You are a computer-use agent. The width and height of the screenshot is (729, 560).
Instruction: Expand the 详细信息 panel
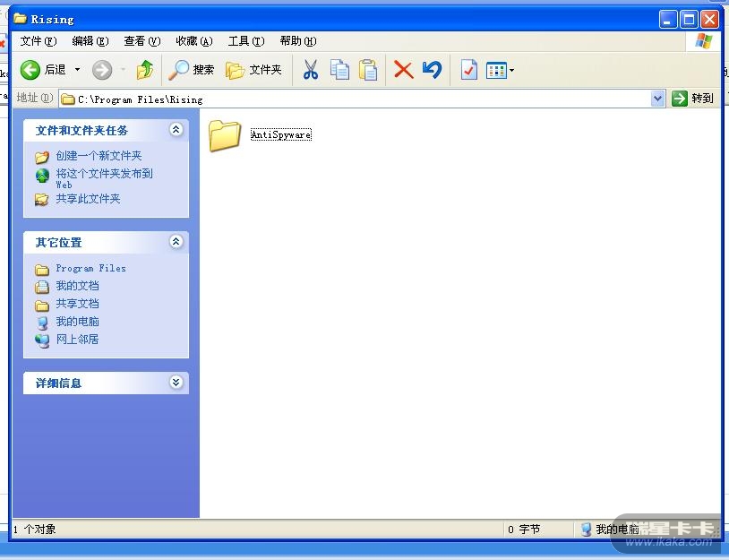coord(176,383)
